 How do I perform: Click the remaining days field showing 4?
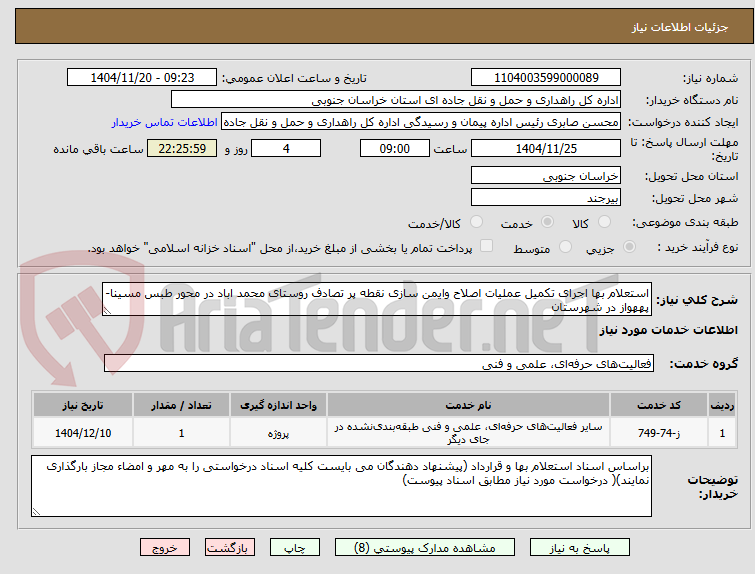[286, 148]
